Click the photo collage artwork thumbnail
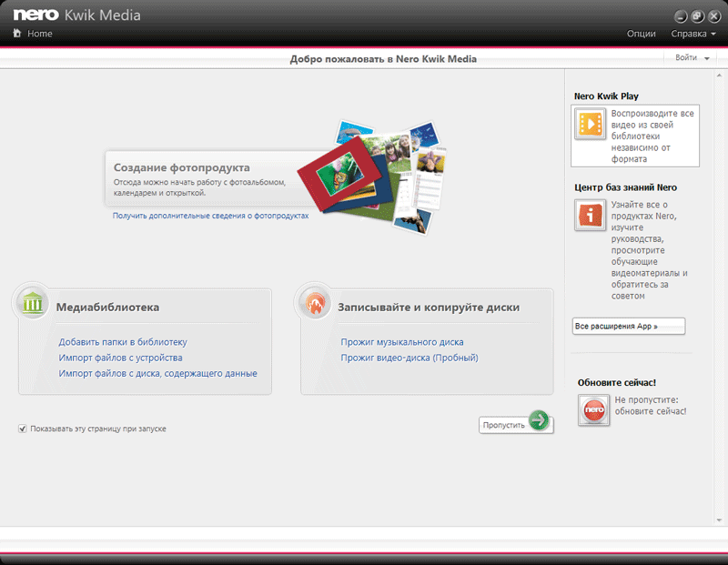 (373, 177)
